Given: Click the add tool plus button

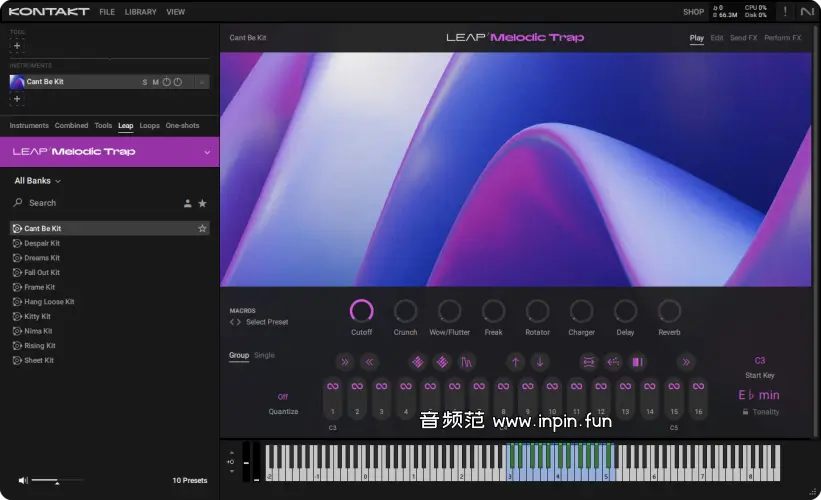Looking at the screenshot, I should [17, 46].
